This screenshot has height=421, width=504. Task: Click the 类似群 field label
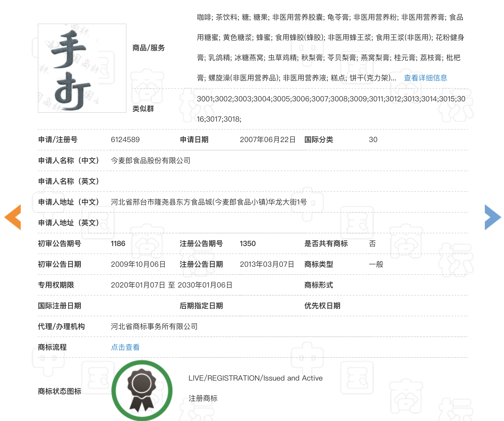[143, 109]
